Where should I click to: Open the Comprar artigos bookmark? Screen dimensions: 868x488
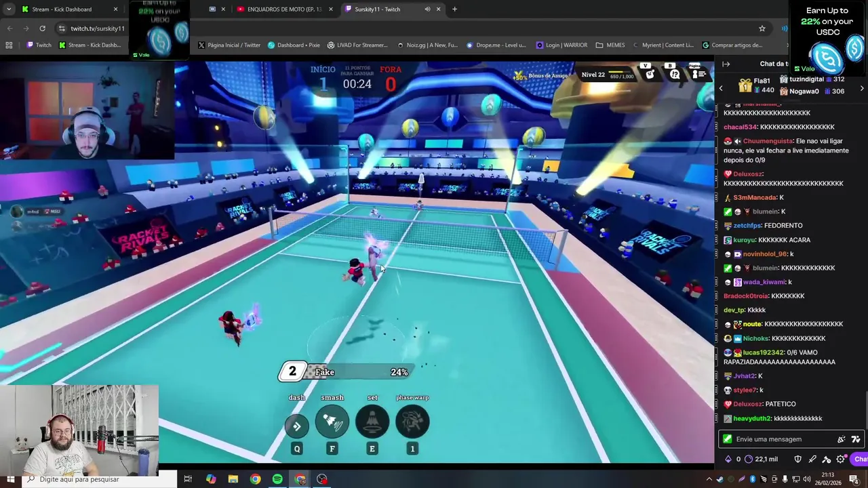pyautogui.click(x=732, y=45)
